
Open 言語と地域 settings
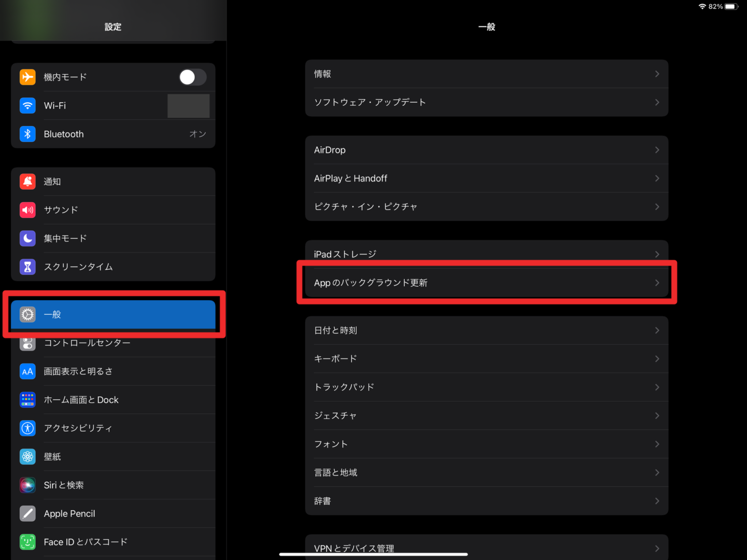pyautogui.click(x=486, y=472)
